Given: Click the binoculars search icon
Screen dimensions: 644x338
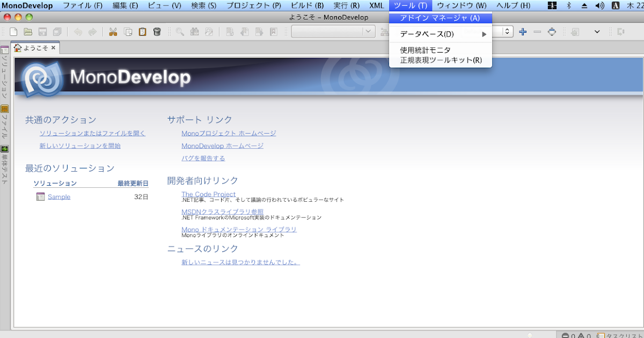Looking at the screenshot, I should (x=194, y=32).
